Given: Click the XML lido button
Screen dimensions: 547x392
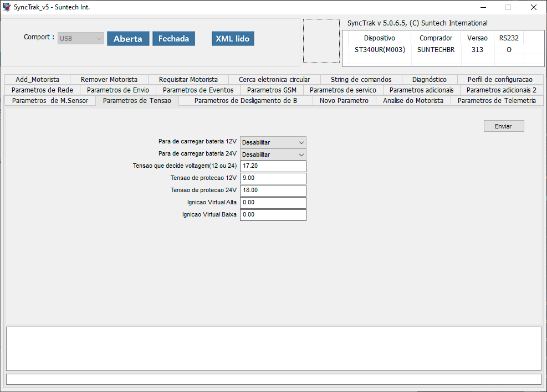Looking at the screenshot, I should tap(233, 39).
